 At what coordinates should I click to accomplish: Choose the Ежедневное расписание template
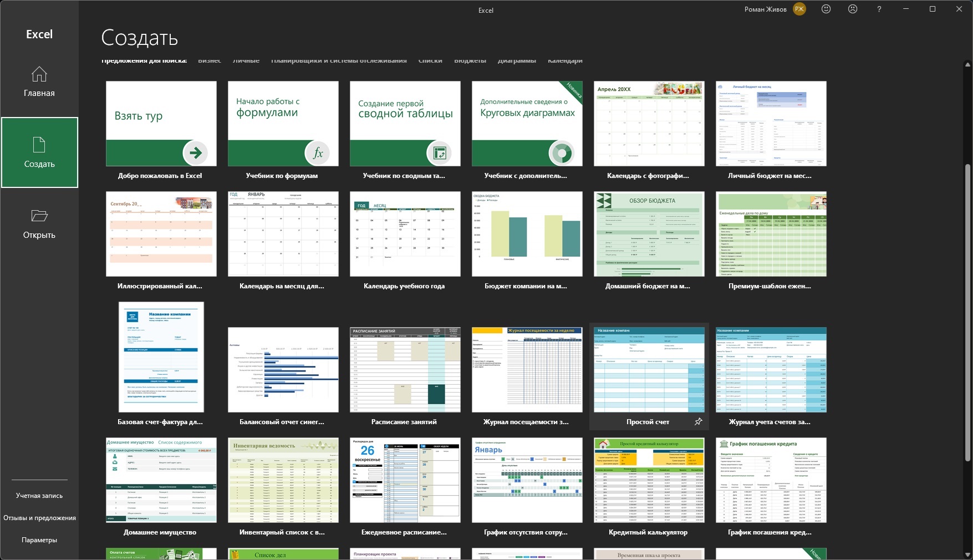coord(405,480)
